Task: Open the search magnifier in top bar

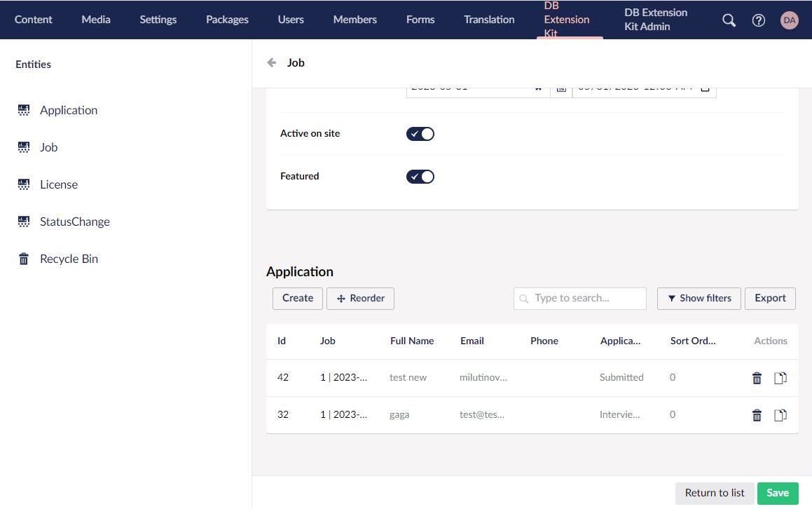Action: (729, 20)
